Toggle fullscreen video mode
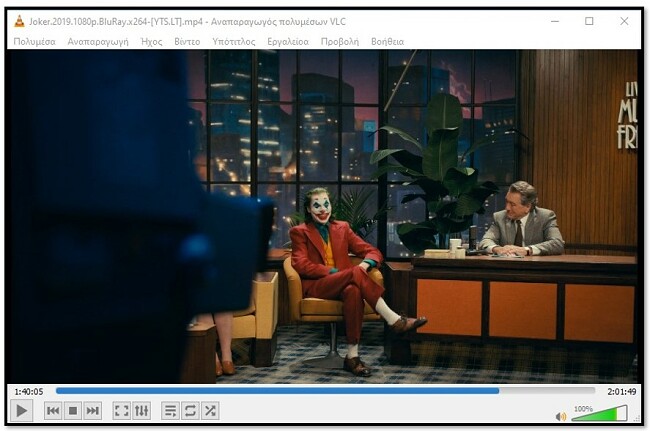The height and width of the screenshot is (431, 650). 121,411
